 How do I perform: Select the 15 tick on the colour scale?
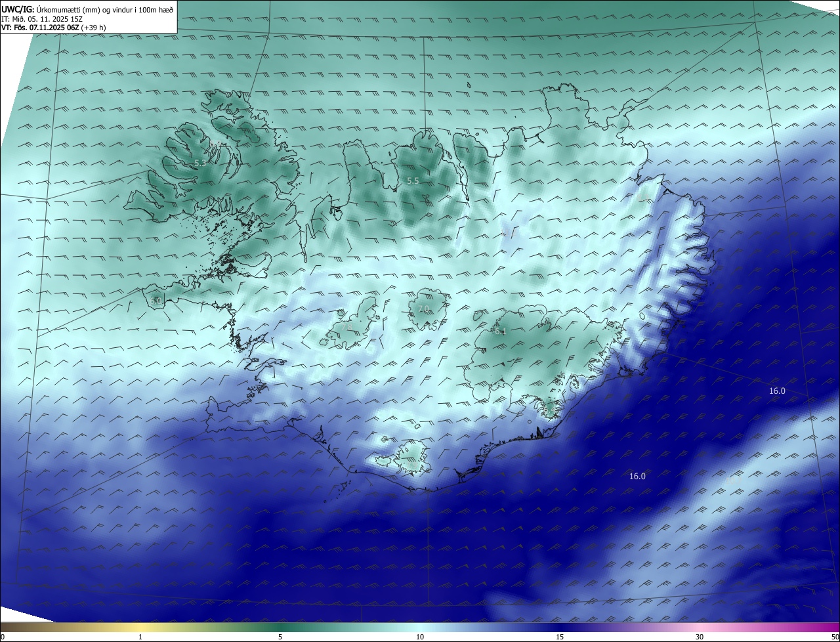(560, 637)
